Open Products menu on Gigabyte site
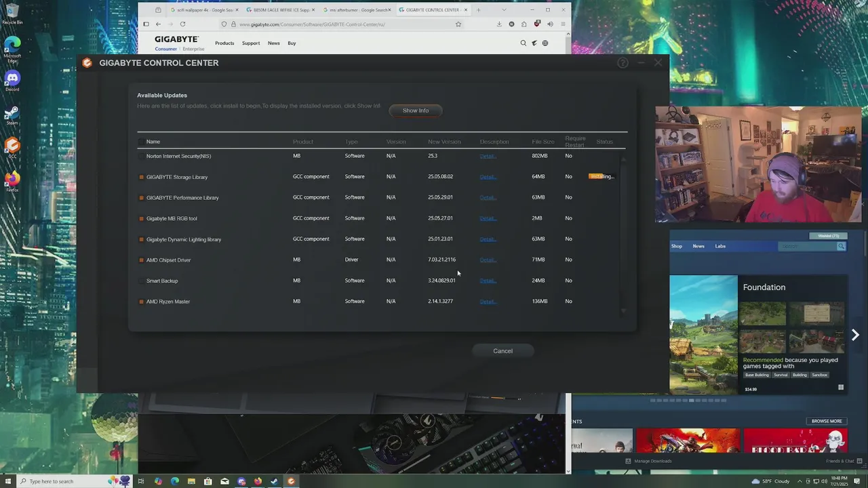The width and height of the screenshot is (868, 488). click(x=224, y=43)
